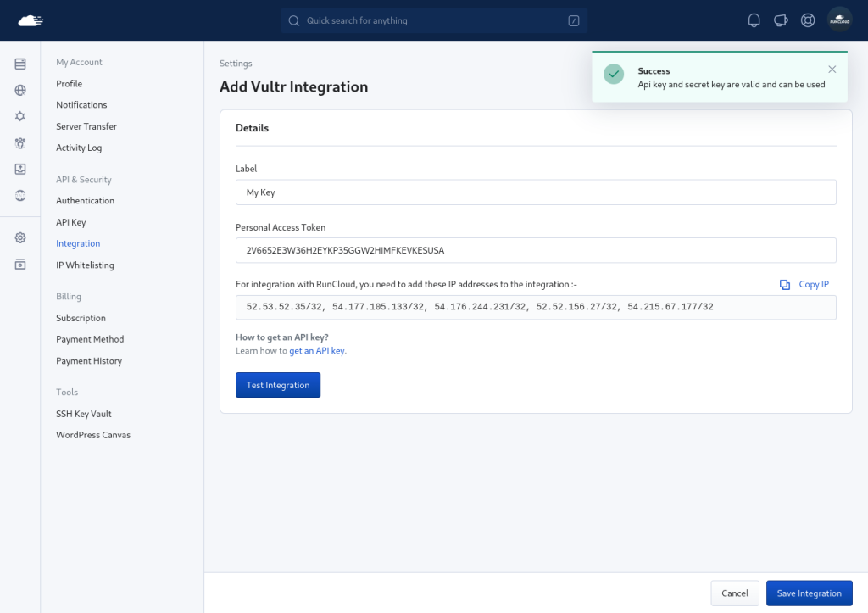868x613 pixels.
Task: Open notifications bell icon
Action: coord(754,20)
